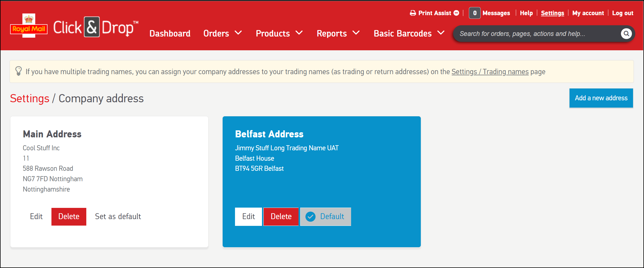This screenshot has width=644, height=268.
Task: Expand the Orders dropdown menu
Action: (222, 33)
